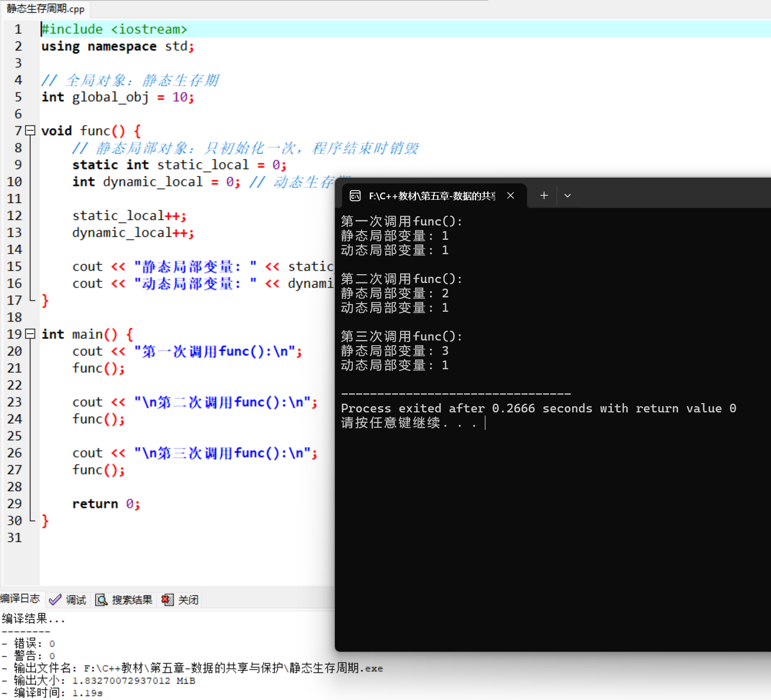This screenshot has height=700, width=771.
Task: Click the cout line printing "动态局部变量: "
Action: coord(203,283)
